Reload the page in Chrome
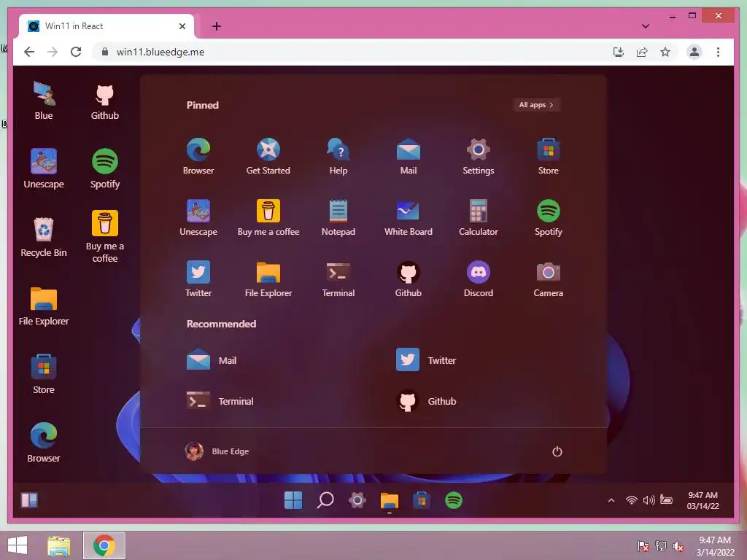This screenshot has width=747, height=560. click(x=76, y=52)
